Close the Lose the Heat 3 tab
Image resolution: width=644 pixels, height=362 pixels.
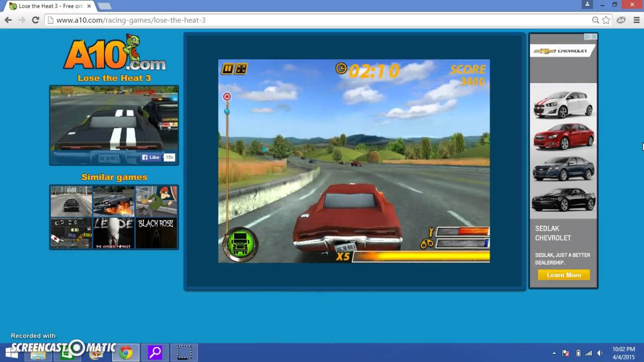point(89,6)
